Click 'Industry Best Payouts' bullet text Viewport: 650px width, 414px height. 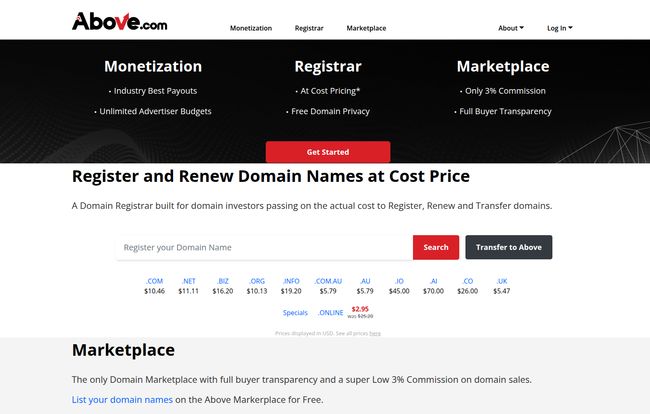155,91
